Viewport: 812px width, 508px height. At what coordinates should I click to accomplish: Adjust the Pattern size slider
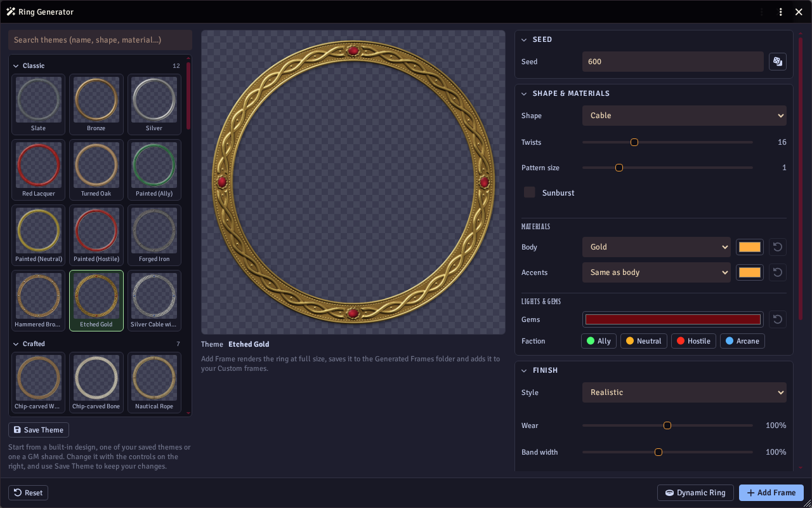[667, 168]
